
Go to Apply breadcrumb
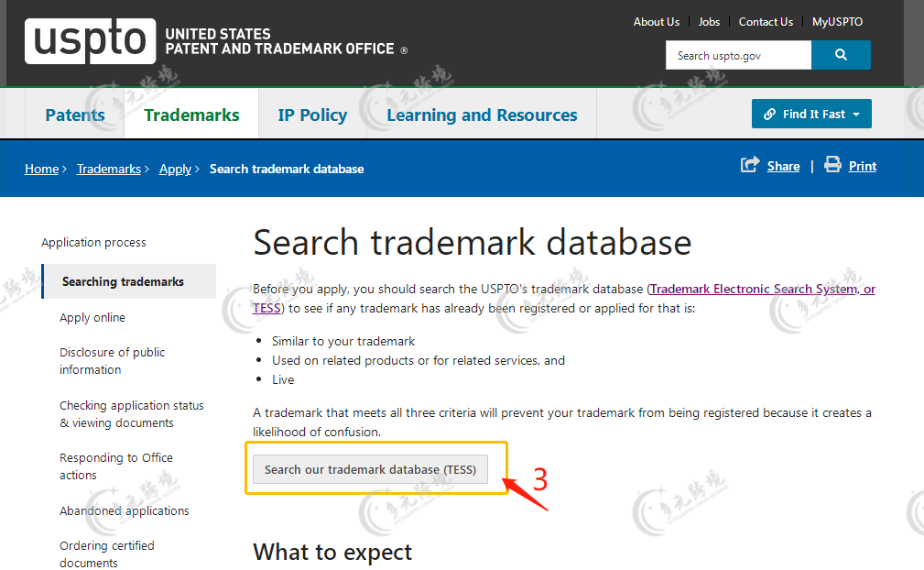click(175, 170)
